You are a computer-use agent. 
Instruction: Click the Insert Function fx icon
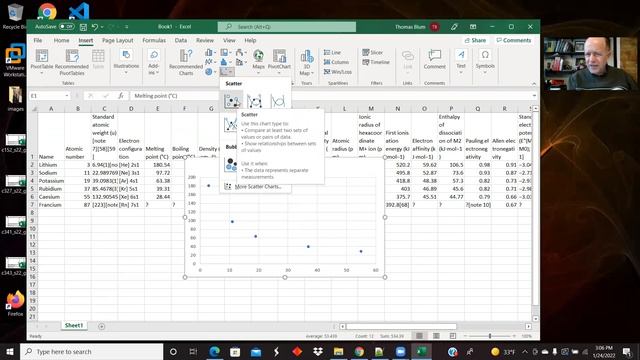[x=121, y=96]
